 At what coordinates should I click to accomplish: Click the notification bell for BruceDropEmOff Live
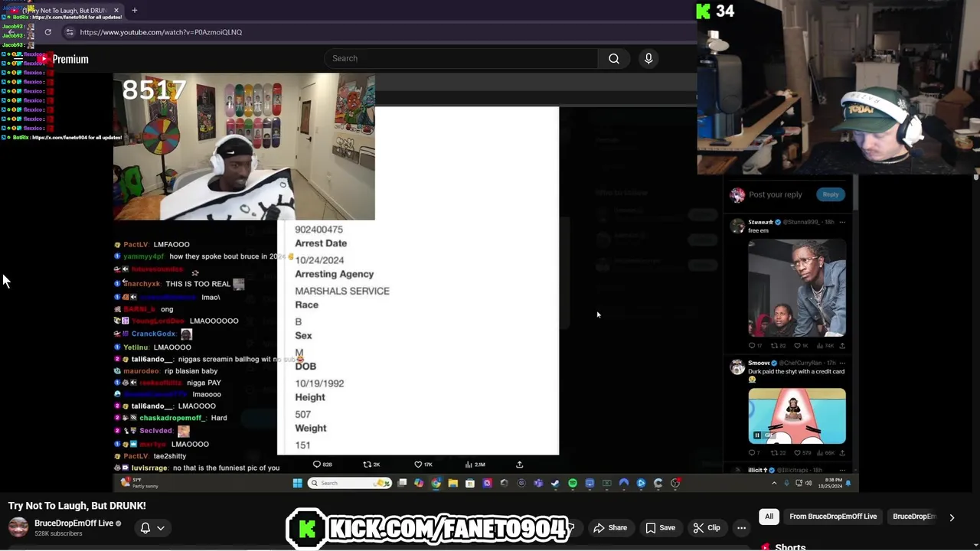tap(145, 528)
